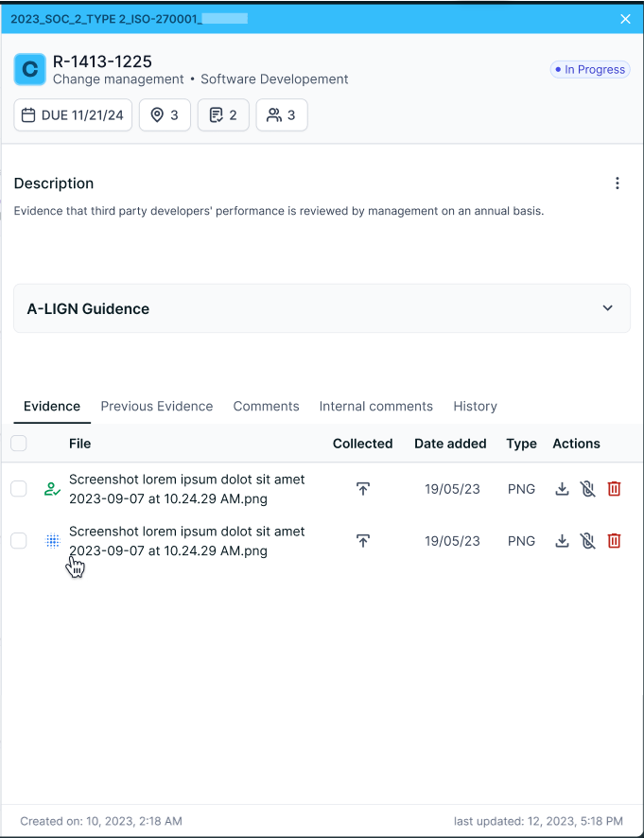
Task: Select the header checkbox to choose all files
Action: (x=20, y=443)
